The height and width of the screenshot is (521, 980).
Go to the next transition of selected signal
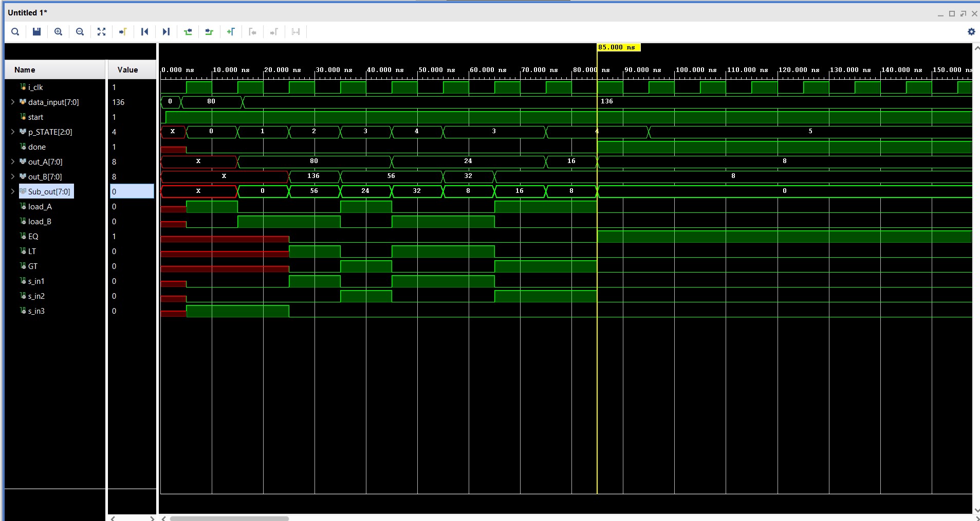tap(209, 31)
